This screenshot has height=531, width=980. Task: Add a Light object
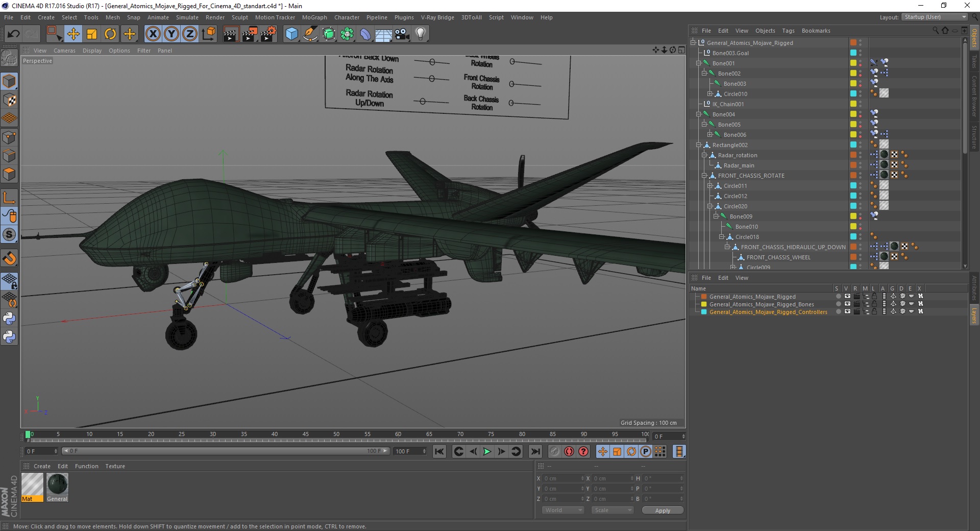(420, 34)
